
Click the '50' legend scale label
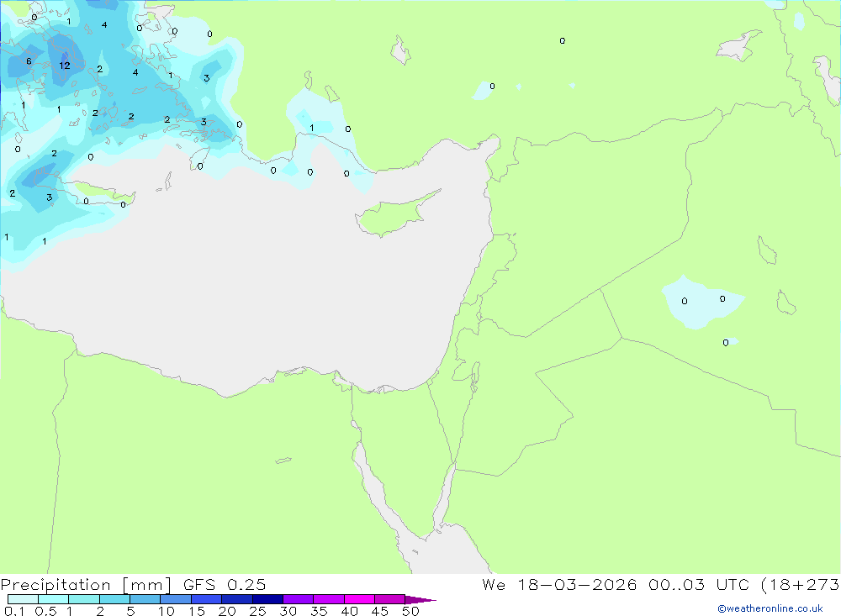(411, 611)
